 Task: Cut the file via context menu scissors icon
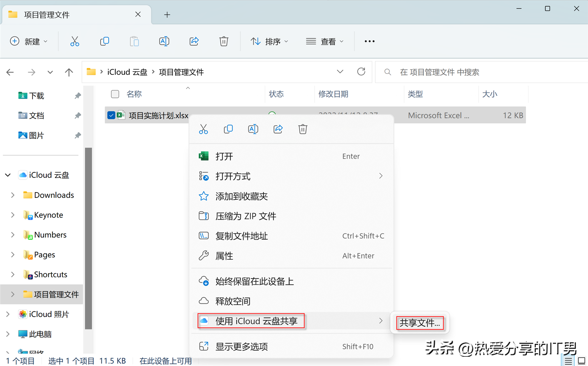pyautogui.click(x=203, y=129)
